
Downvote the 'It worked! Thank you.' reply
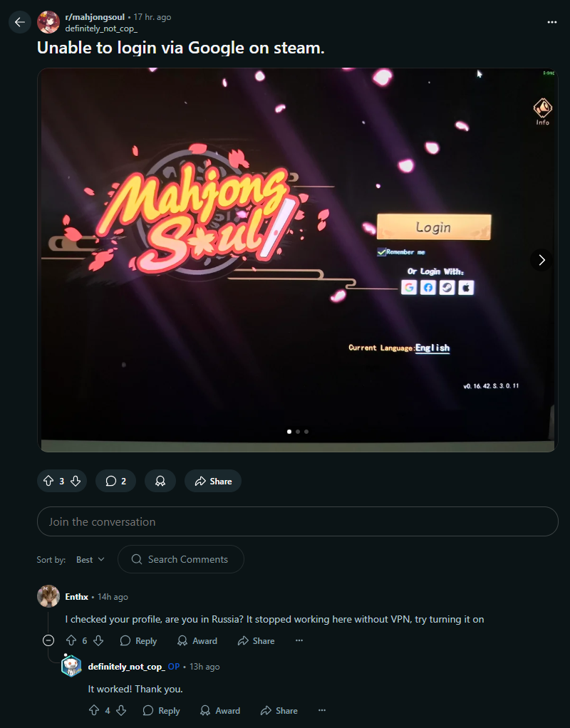coord(121,710)
